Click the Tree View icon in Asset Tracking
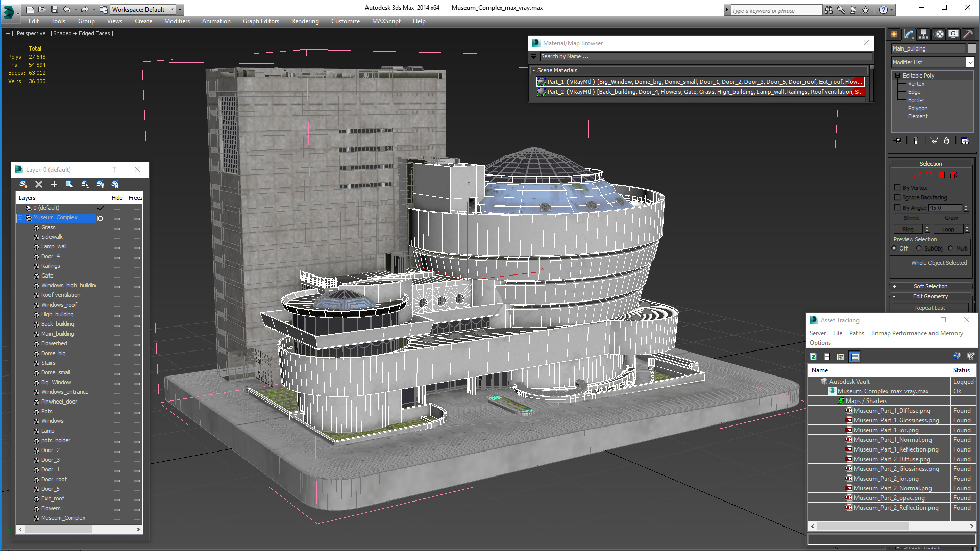The width and height of the screenshot is (980, 551). click(x=841, y=357)
